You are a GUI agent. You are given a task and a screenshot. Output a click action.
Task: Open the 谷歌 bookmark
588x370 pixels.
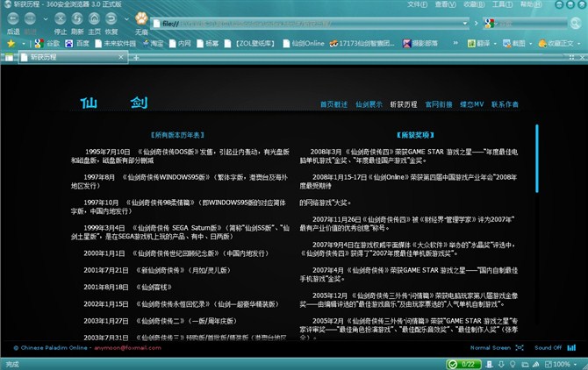coord(47,44)
